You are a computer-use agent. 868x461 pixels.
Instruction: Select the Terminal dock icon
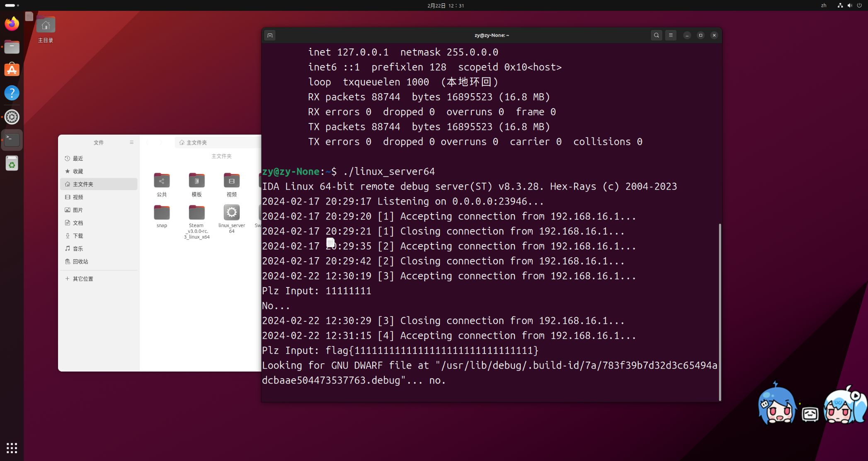click(12, 140)
